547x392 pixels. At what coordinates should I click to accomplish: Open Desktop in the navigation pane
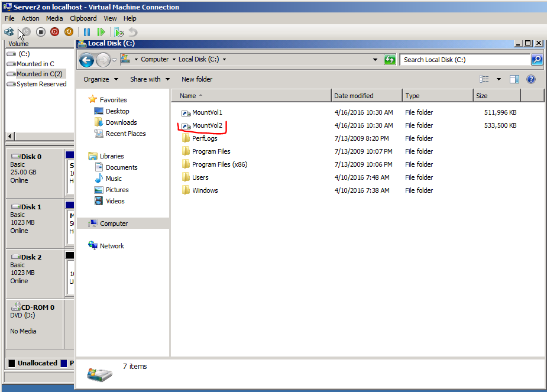pos(117,111)
